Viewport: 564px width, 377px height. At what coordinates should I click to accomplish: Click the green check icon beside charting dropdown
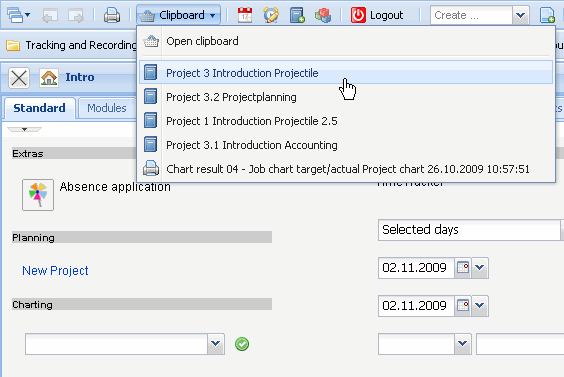click(x=242, y=344)
